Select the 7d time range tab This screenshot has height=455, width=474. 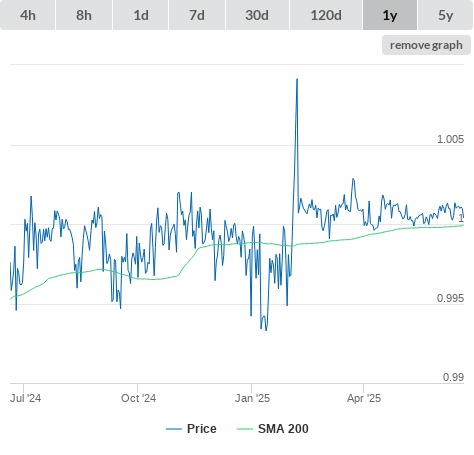pyautogui.click(x=197, y=15)
